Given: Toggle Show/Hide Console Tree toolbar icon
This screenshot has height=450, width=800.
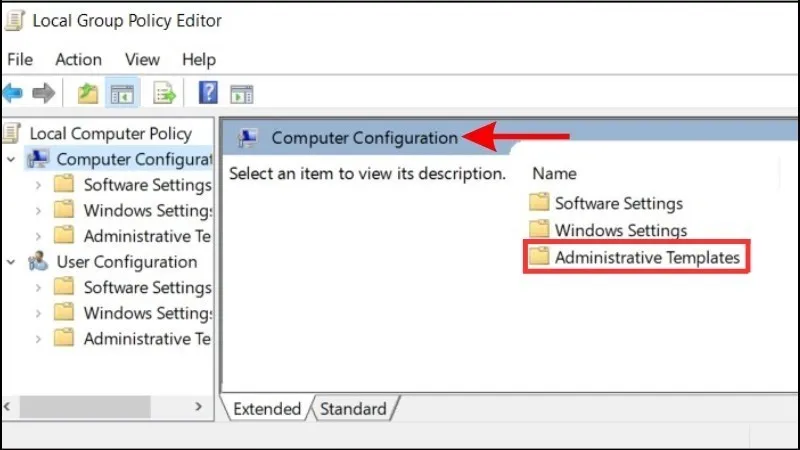Looking at the screenshot, I should point(122,94).
